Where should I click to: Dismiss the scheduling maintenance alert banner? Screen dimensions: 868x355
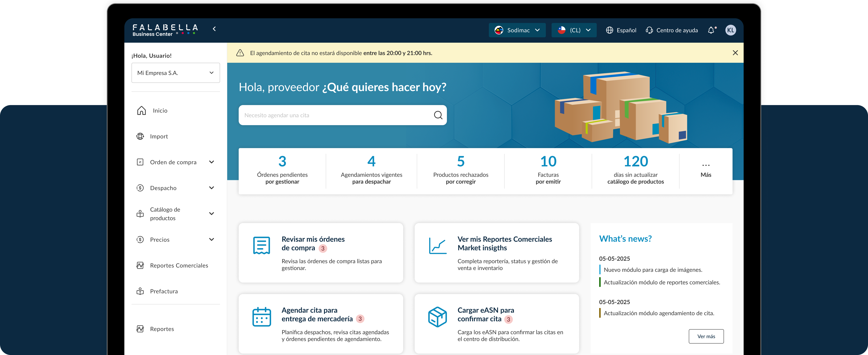tap(735, 53)
